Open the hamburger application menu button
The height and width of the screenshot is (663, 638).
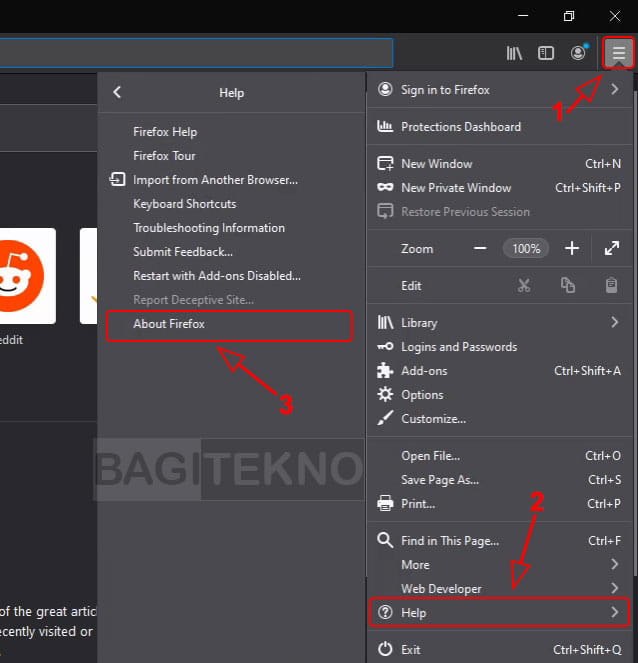(x=619, y=54)
